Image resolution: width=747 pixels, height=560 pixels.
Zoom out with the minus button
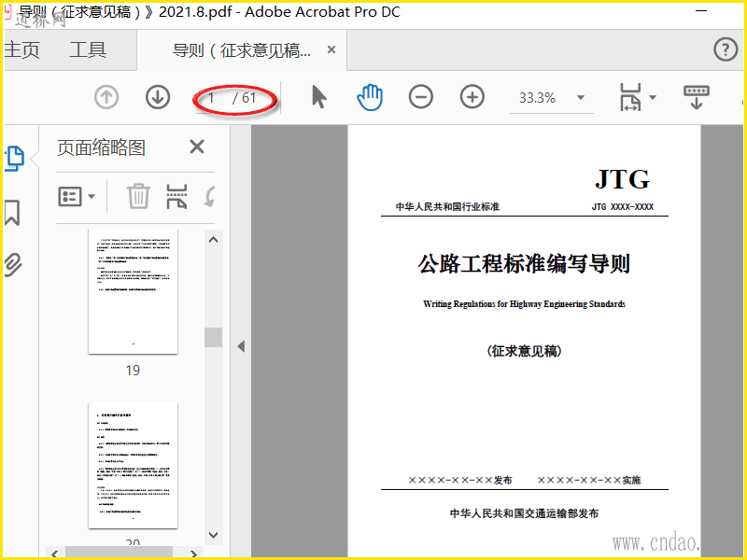(421, 97)
